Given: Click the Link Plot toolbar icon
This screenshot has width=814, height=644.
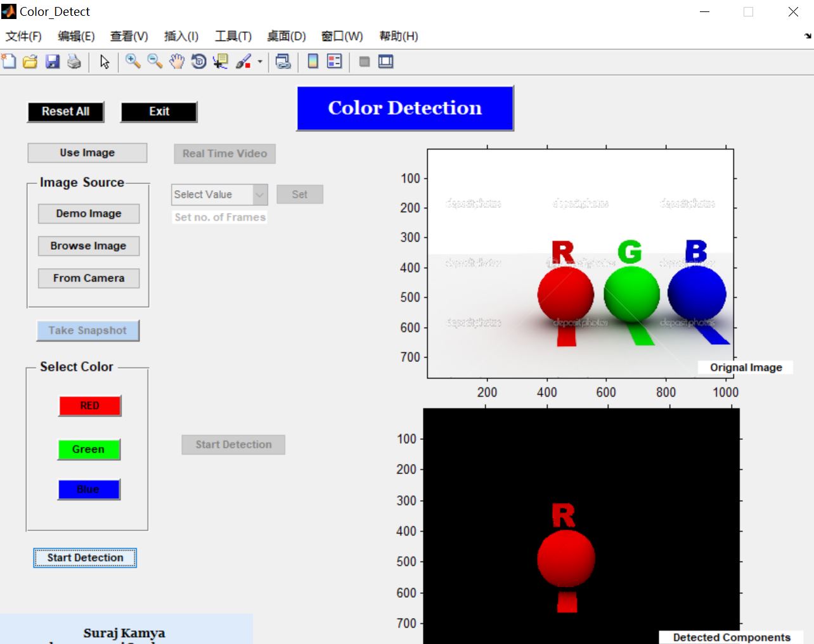Looking at the screenshot, I should click(x=283, y=61).
